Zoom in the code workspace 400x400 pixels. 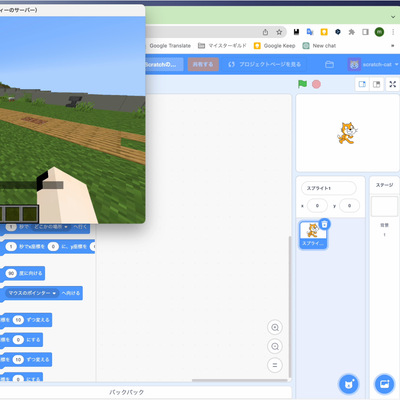point(275,327)
